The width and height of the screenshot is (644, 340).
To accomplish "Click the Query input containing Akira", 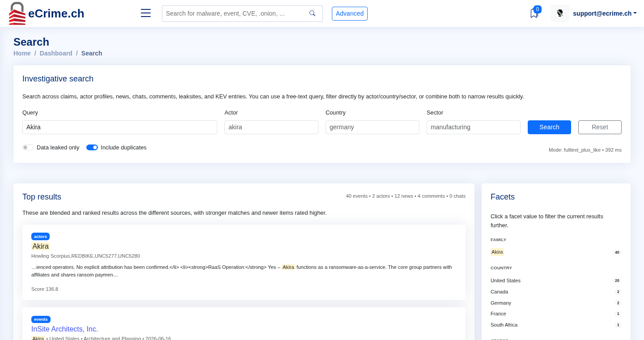I will point(120,127).
